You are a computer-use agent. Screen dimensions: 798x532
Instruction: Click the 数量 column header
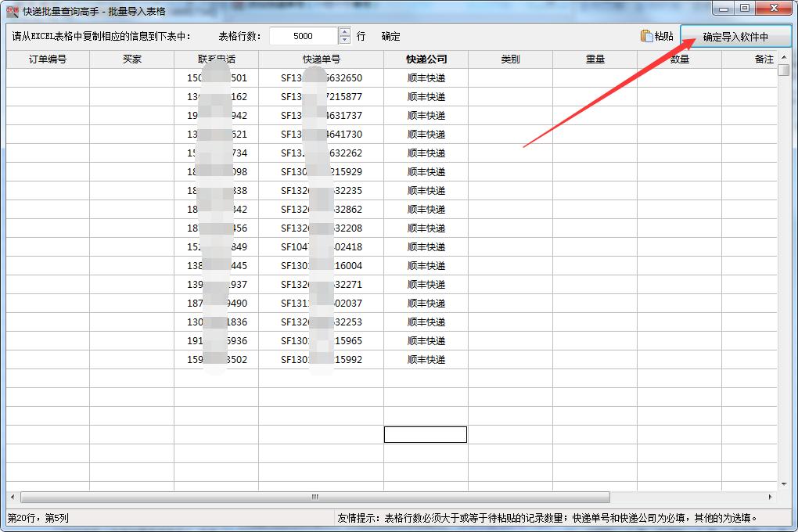[679, 58]
